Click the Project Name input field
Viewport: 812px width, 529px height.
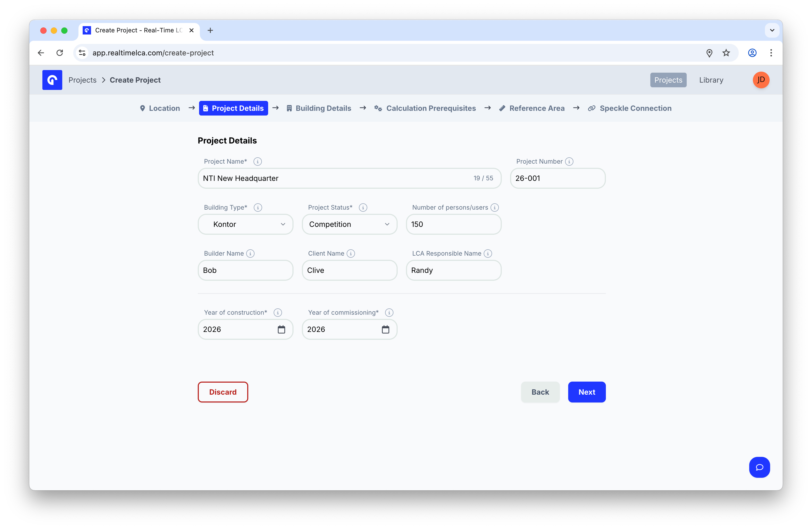click(x=350, y=178)
